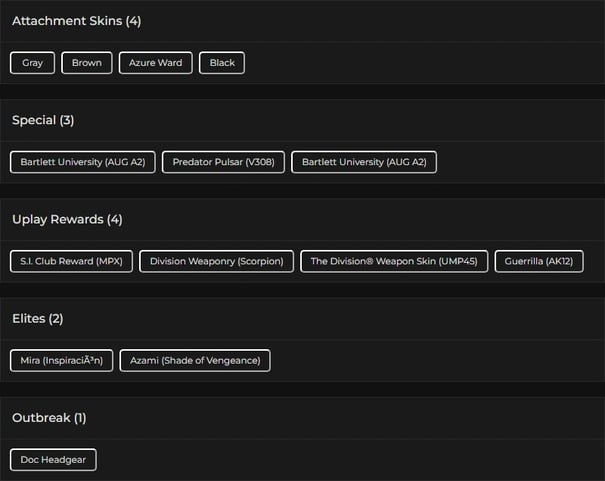Choose the Brown attachment skin
Viewport: 605px width, 481px height.
[x=87, y=63]
